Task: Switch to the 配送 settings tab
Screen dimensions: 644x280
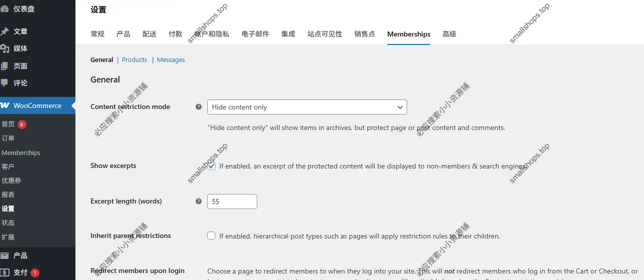Action: click(149, 34)
